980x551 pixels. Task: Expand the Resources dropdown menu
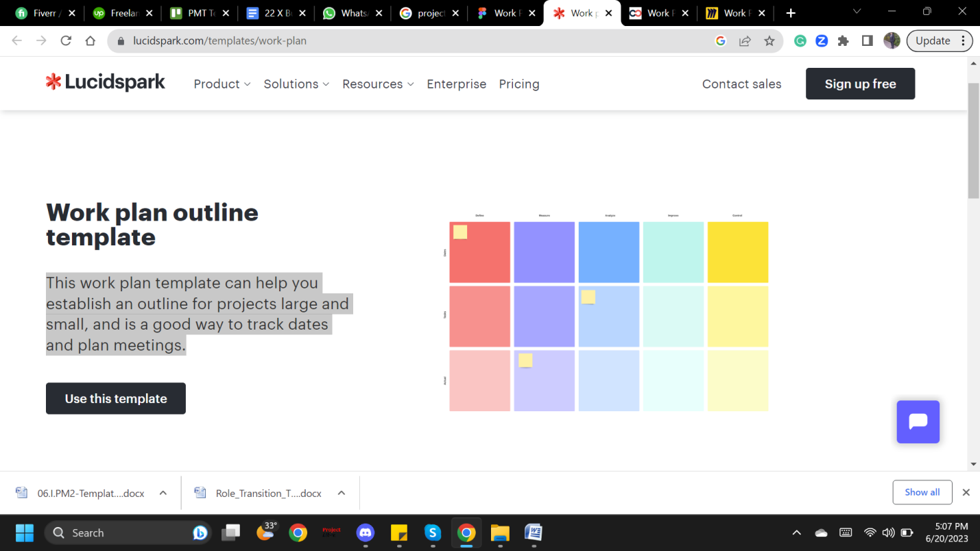click(x=378, y=84)
